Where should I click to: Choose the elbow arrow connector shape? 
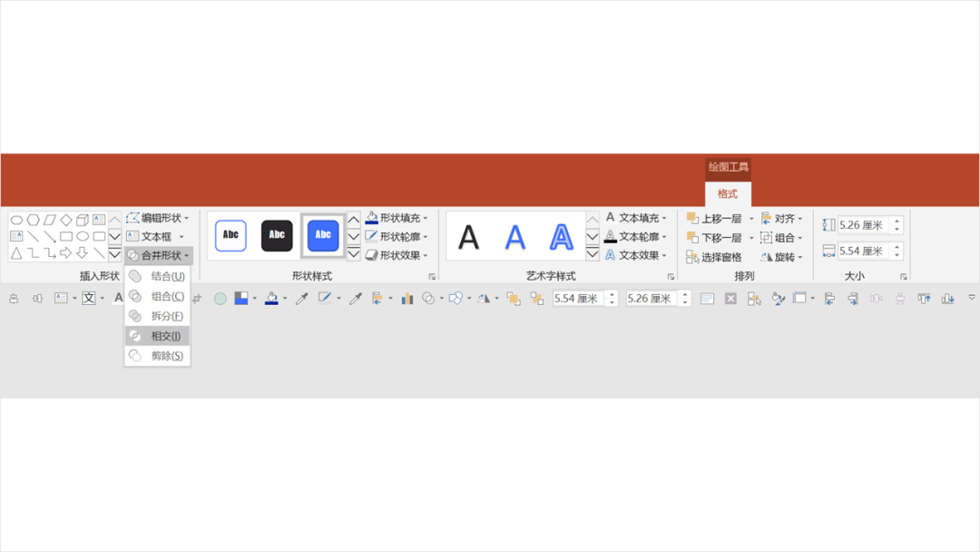(50, 253)
